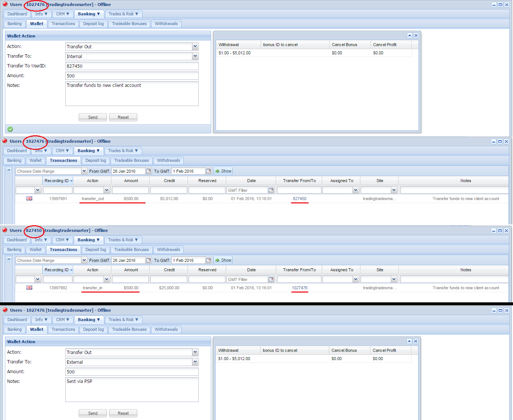
Task: Open Info menu in the External transfer window
Action: (x=41, y=320)
